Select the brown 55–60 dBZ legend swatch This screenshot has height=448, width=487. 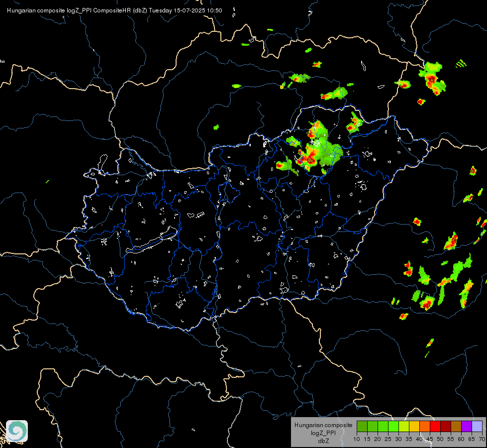456,426
